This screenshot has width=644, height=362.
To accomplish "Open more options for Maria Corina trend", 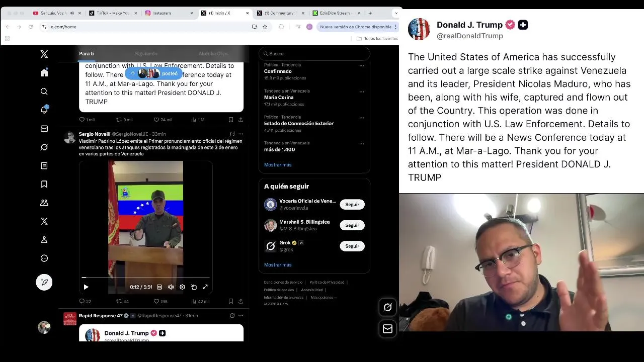I will 362,92.
